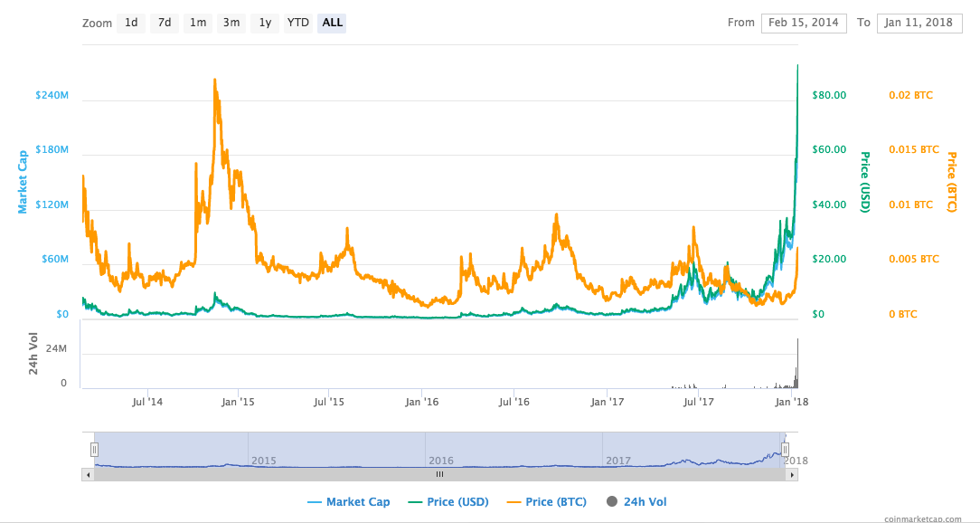This screenshot has width=980, height=523.
Task: Select the 3m zoom range
Action: tap(231, 23)
